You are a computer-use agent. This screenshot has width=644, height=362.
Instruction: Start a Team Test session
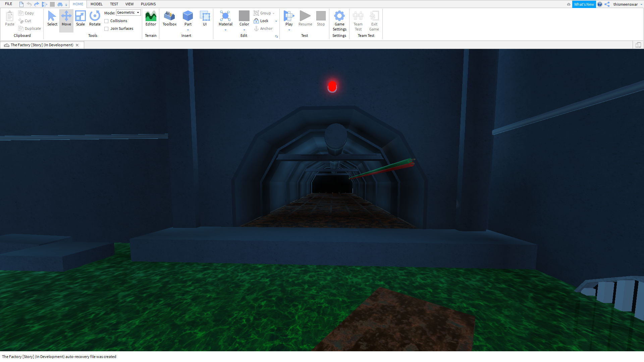pos(358,20)
